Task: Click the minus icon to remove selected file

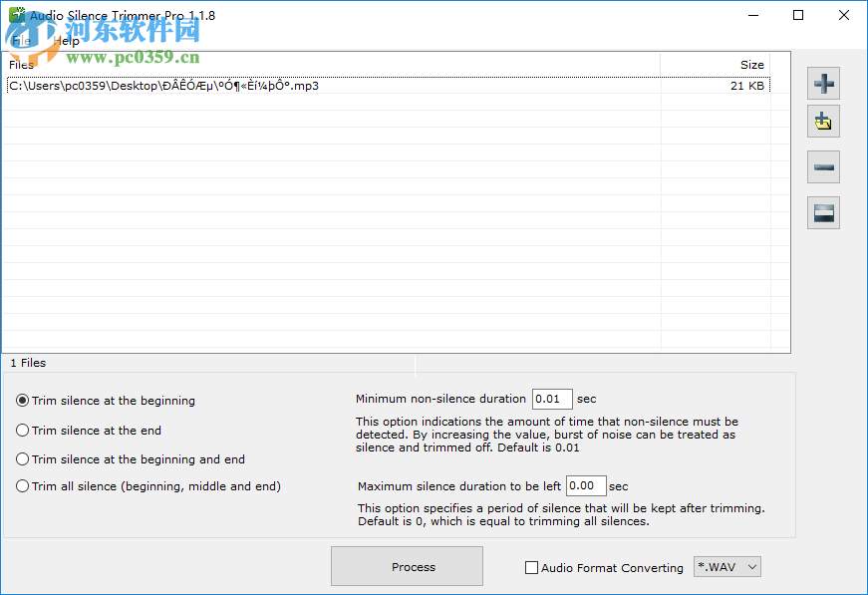Action: [x=823, y=166]
